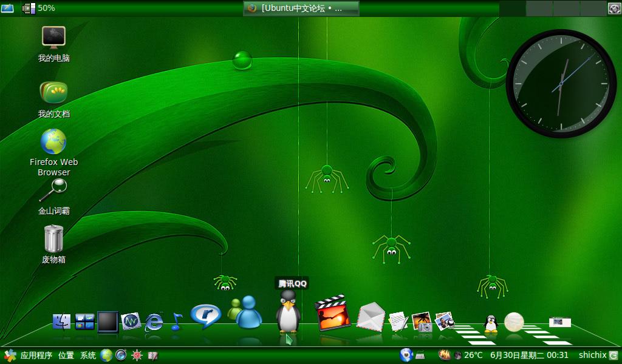Open the MSN Messenger buddies dock icon
This screenshot has height=364, width=622.
tap(245, 312)
